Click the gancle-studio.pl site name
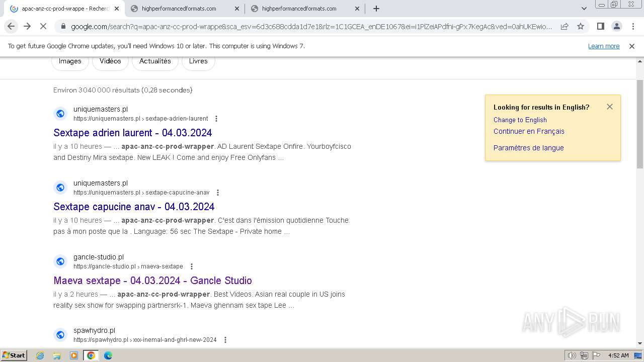Image resolution: width=644 pixels, height=362 pixels. point(99,257)
